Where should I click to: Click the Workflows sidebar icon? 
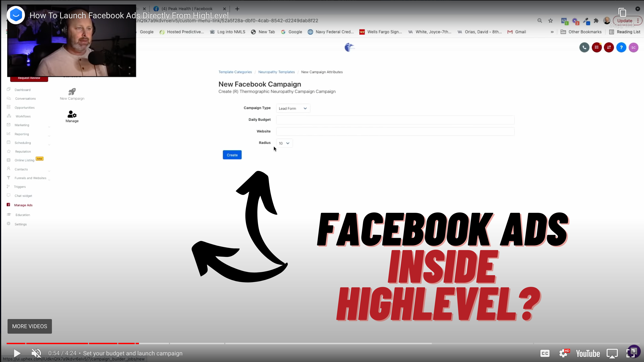pos(8,116)
